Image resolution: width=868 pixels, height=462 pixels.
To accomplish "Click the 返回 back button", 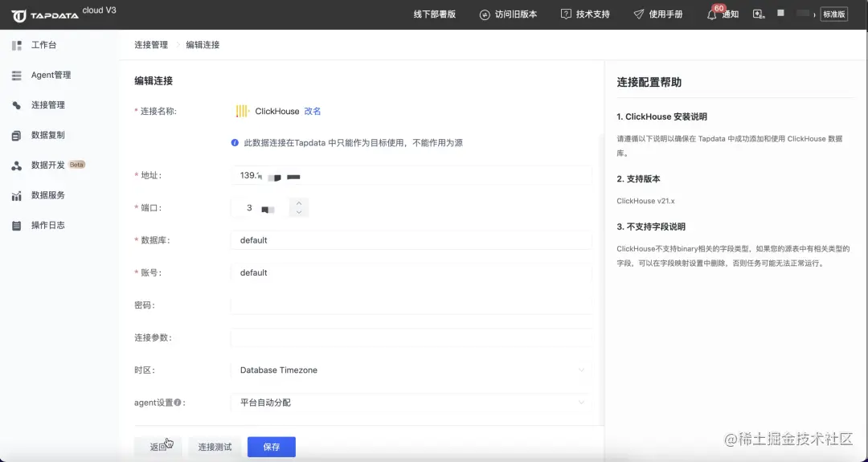I will point(158,447).
